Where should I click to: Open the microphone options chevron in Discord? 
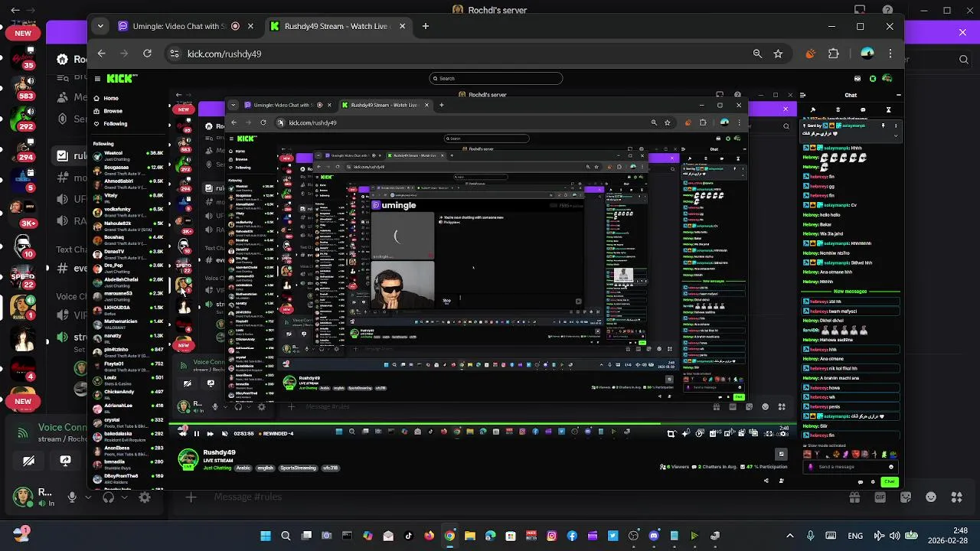[88, 497]
